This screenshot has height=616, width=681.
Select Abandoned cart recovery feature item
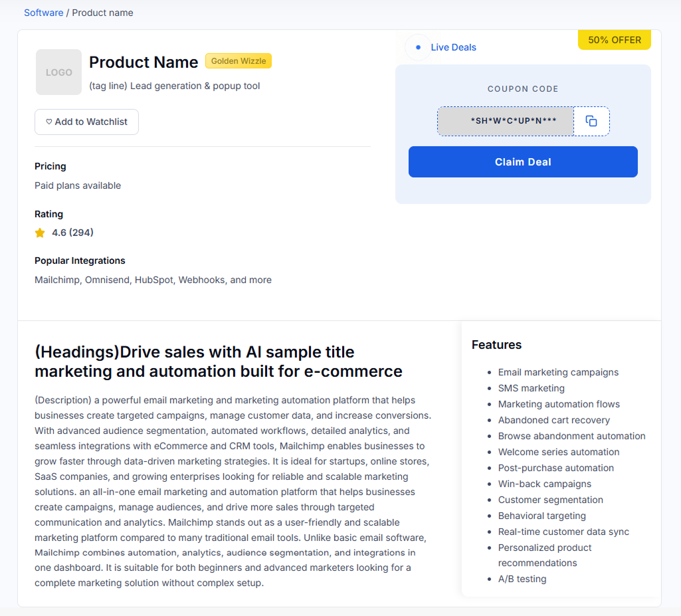point(553,420)
